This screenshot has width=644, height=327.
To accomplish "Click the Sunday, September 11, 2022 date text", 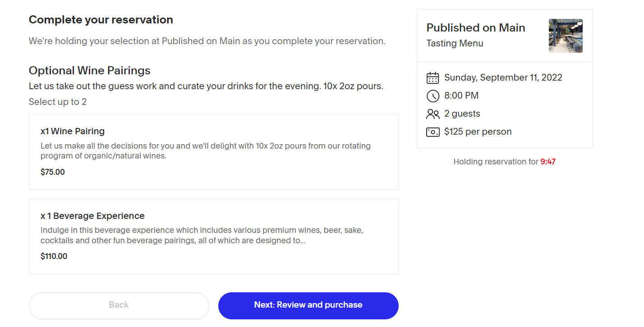I will click(503, 77).
